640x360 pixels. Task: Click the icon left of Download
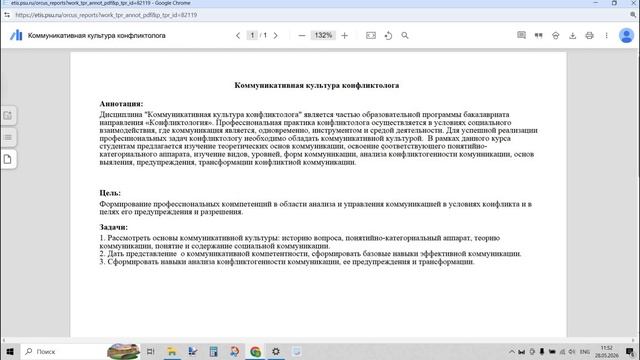tap(556, 36)
